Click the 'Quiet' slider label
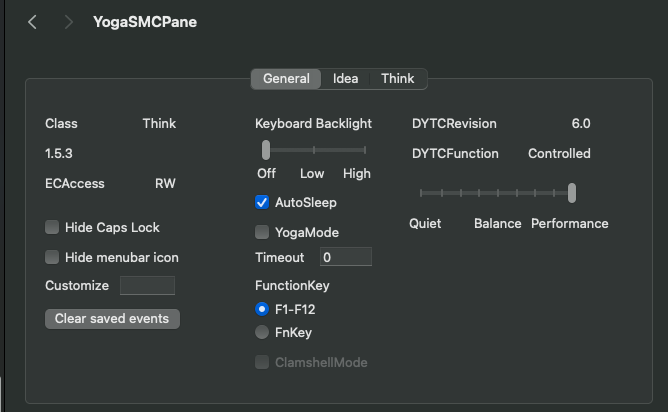Screen dimensions: 668x412 coord(425,223)
